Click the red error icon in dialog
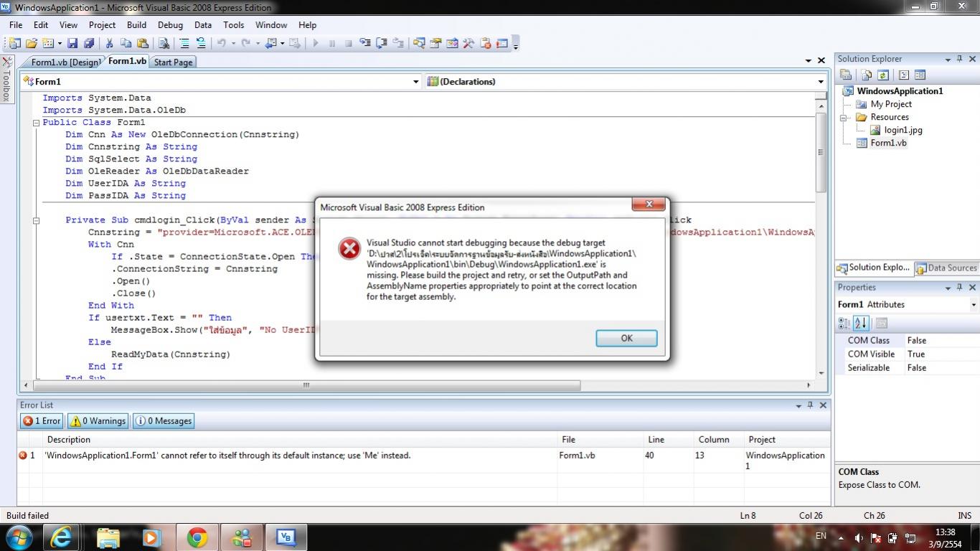980x551 pixels. pos(349,248)
